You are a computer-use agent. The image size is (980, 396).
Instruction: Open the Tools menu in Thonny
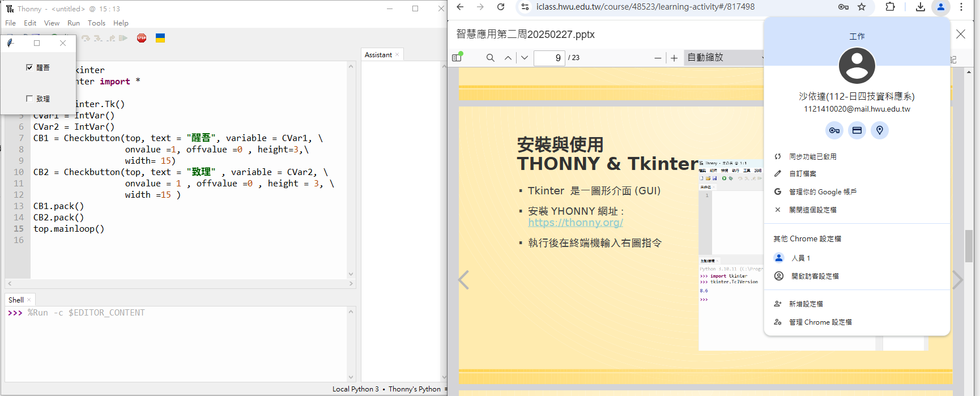96,23
